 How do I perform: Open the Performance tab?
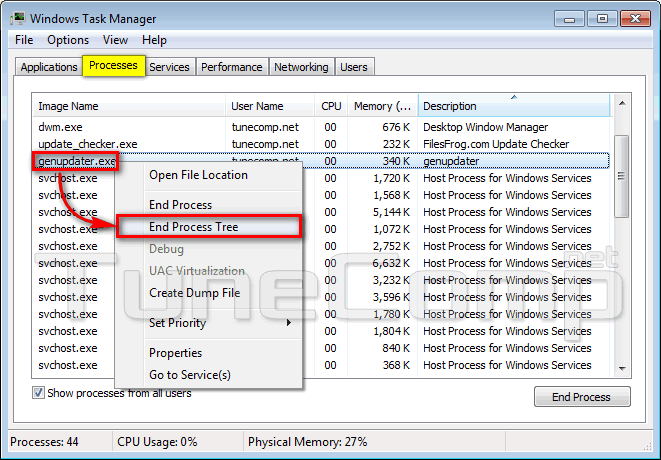[x=231, y=67]
